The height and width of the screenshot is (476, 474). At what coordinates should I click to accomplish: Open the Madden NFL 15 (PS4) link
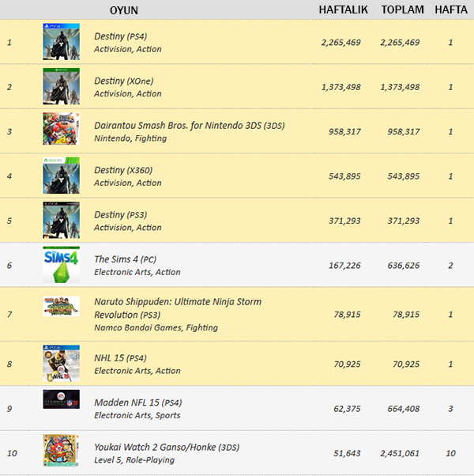pyautogui.click(x=138, y=402)
